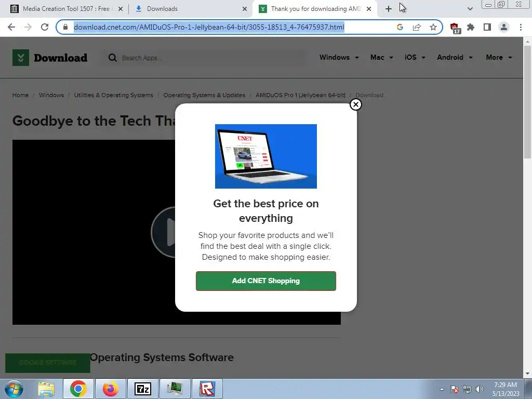Open the Chrome profile avatar
The image size is (532, 399).
(x=504, y=27)
